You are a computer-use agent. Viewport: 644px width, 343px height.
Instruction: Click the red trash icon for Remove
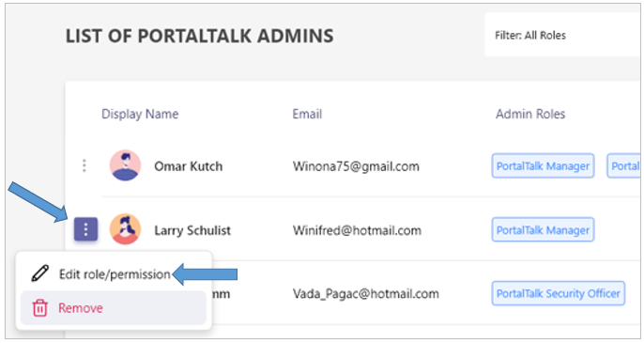[39, 307]
